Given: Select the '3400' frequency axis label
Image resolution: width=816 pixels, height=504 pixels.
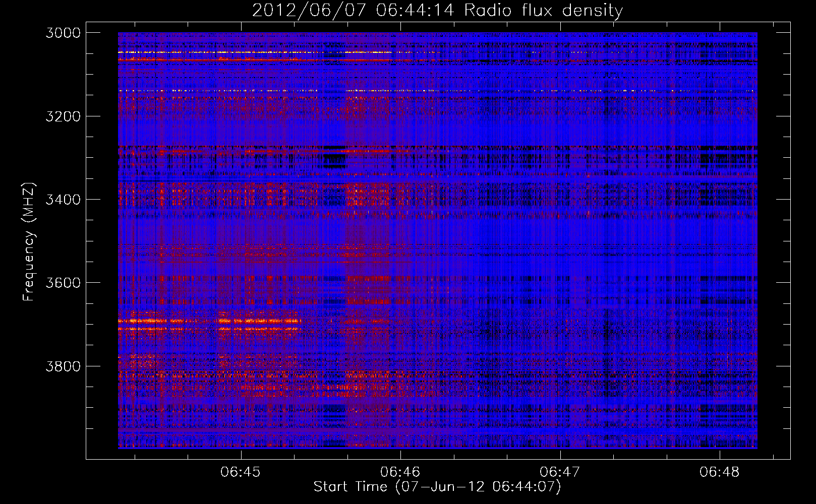Looking at the screenshot, I should [x=63, y=200].
